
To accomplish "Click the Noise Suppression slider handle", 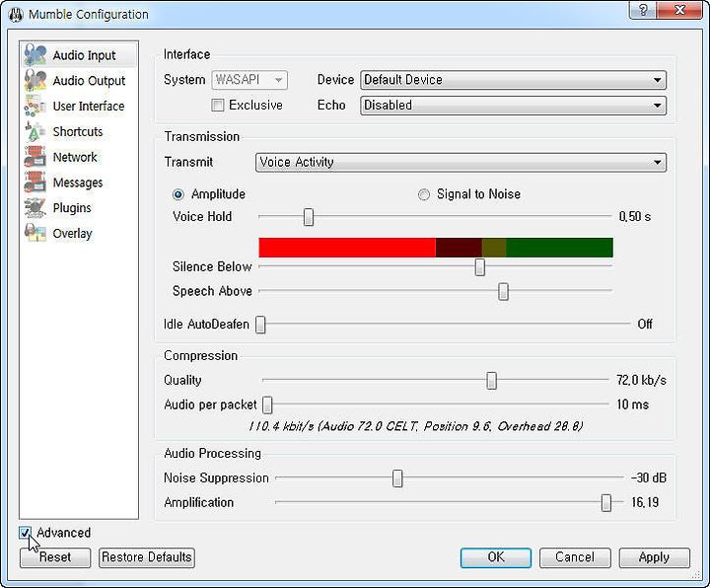I will pos(397,478).
